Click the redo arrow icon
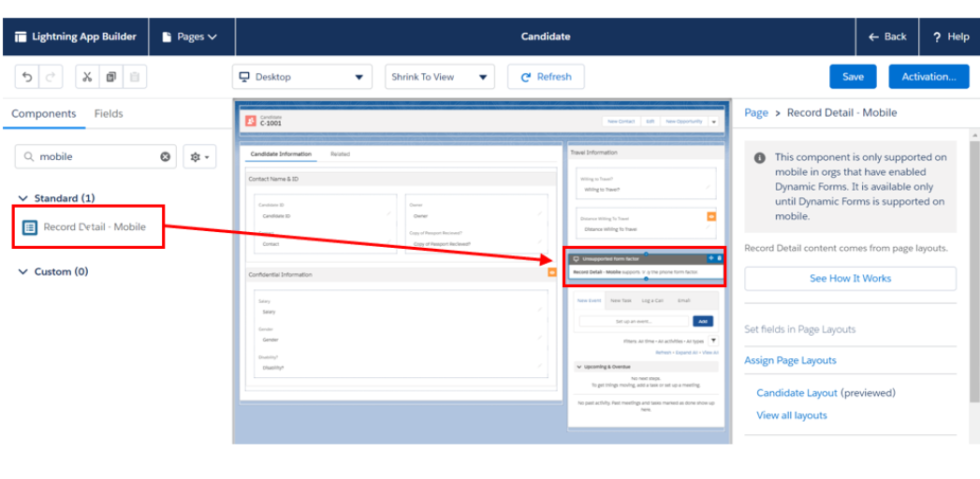 pos(51,77)
